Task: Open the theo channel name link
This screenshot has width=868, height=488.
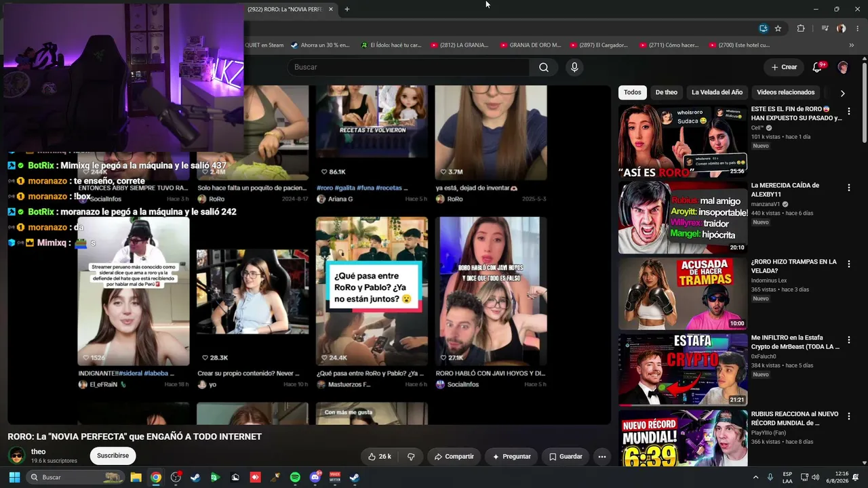Action: click(38, 451)
